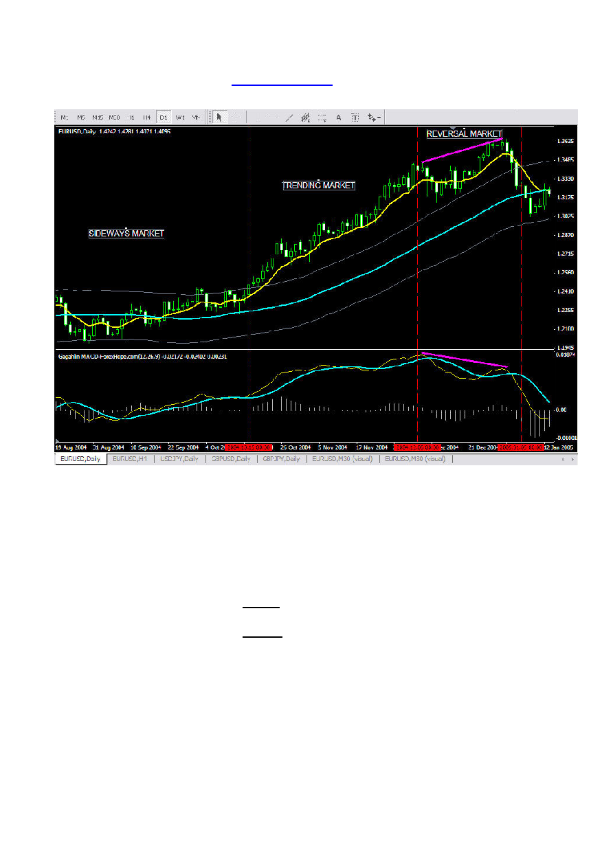Click the 0.01074 MACD scale value
The image size is (613, 868).
pos(565,355)
